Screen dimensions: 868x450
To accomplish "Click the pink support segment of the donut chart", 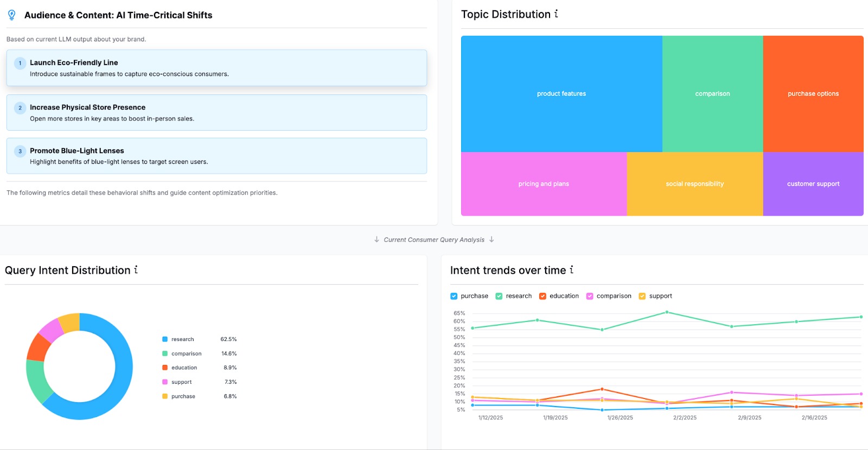I will [x=52, y=330].
